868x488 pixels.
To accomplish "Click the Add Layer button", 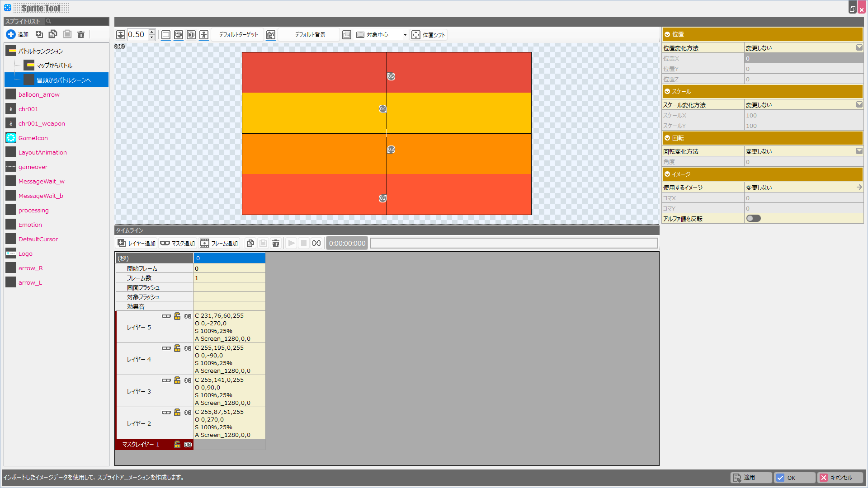I will point(137,243).
